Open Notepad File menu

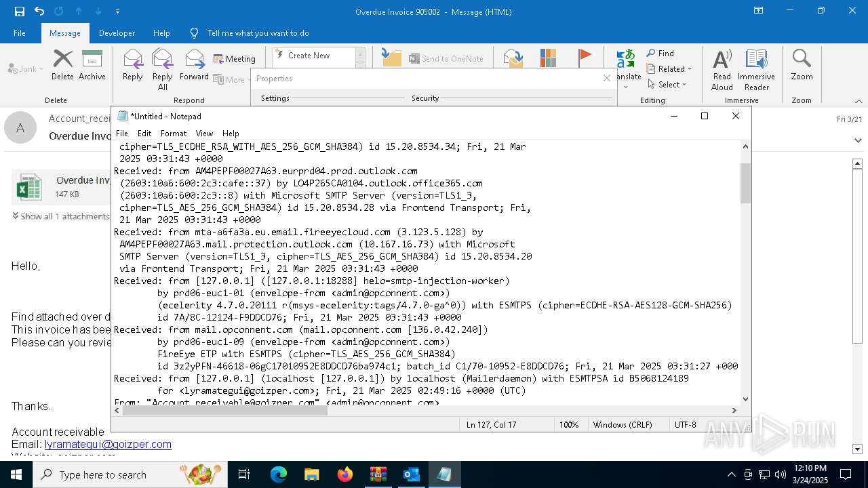pos(122,134)
